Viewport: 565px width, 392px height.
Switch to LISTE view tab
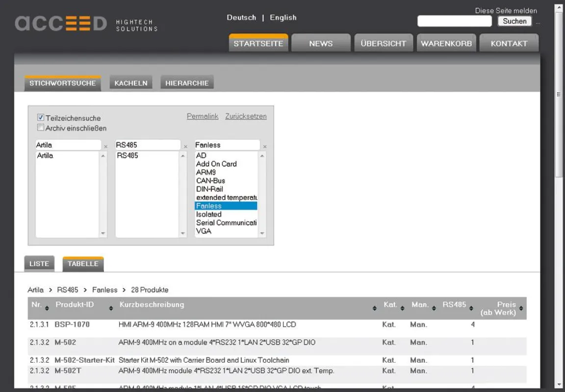click(39, 264)
